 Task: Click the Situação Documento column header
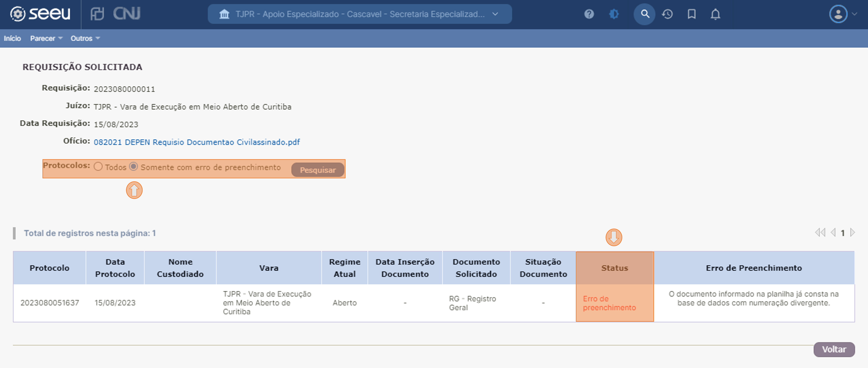tap(543, 268)
